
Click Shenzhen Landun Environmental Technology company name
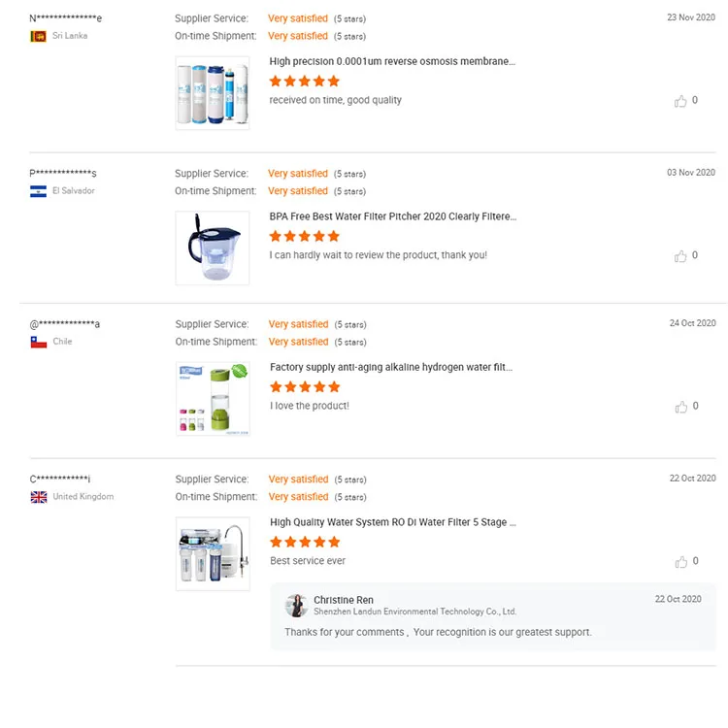coord(414,612)
